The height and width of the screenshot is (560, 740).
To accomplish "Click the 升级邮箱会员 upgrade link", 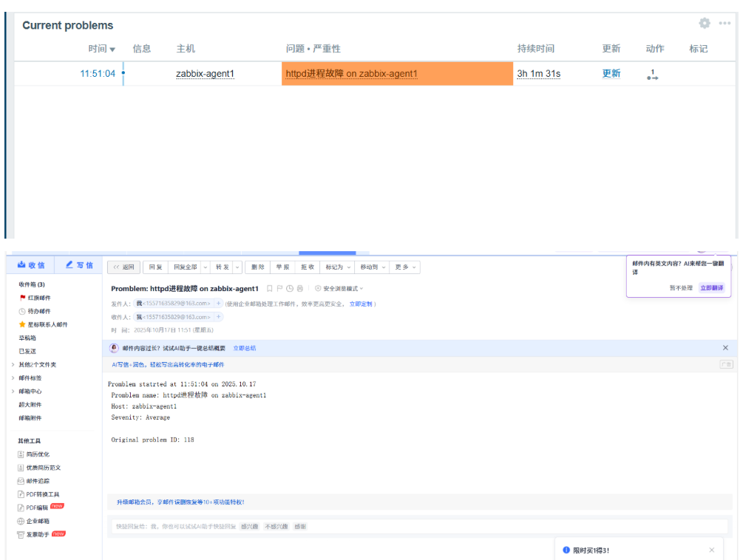I will 180,502.
